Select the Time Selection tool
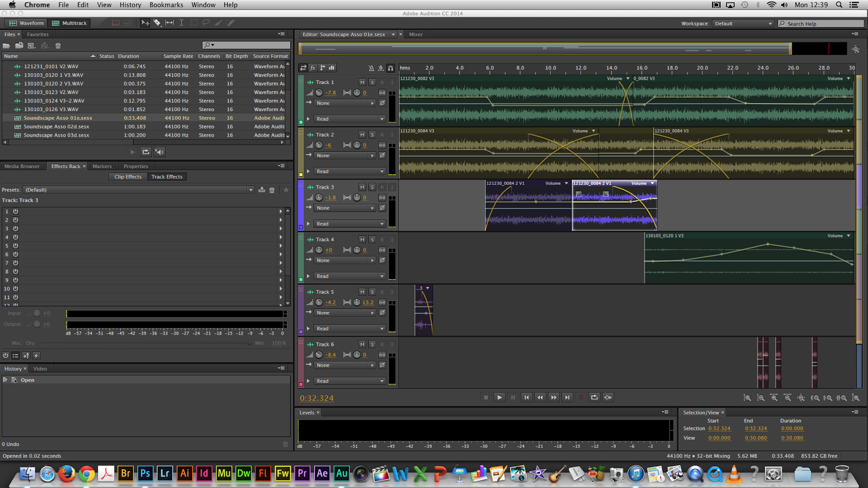 tap(181, 23)
